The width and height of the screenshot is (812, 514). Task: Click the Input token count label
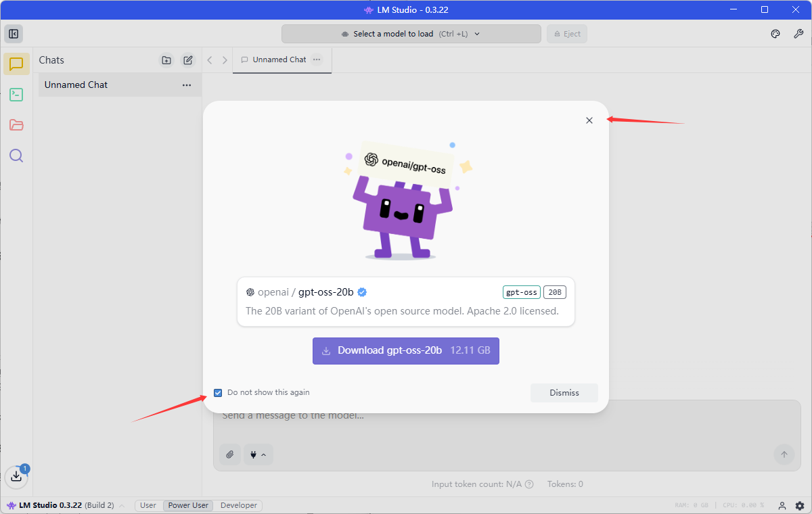(477, 484)
